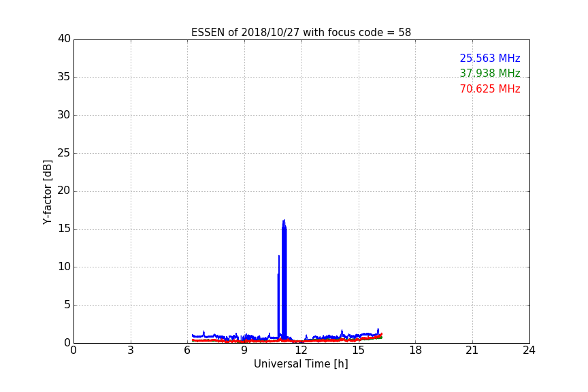
Task: Click the red trace end near 16 h
Action: pyautogui.click(x=381, y=334)
